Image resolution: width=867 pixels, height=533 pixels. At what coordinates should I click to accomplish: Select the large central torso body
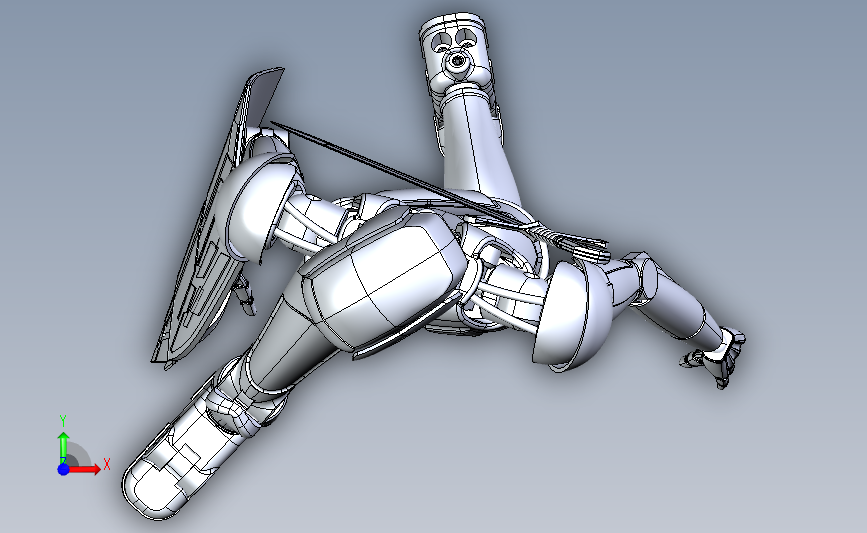(x=382, y=282)
